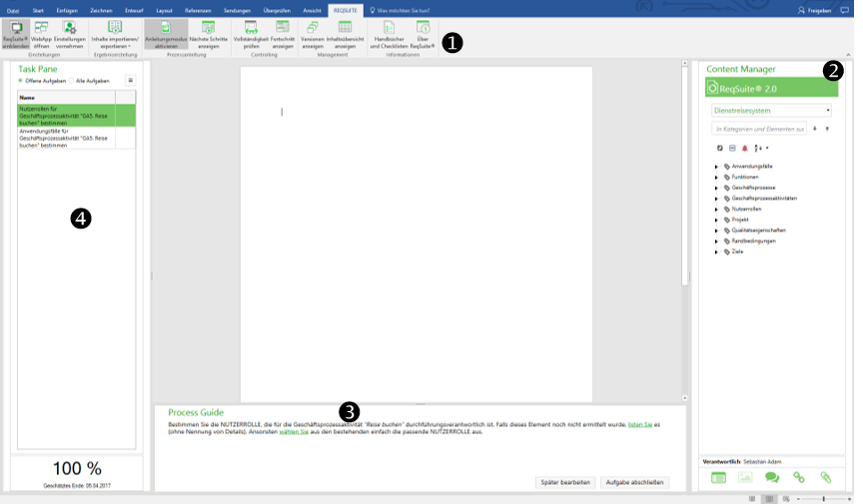The width and height of the screenshot is (863, 504).
Task: Click the Später bearbeiten button
Action: (564, 481)
